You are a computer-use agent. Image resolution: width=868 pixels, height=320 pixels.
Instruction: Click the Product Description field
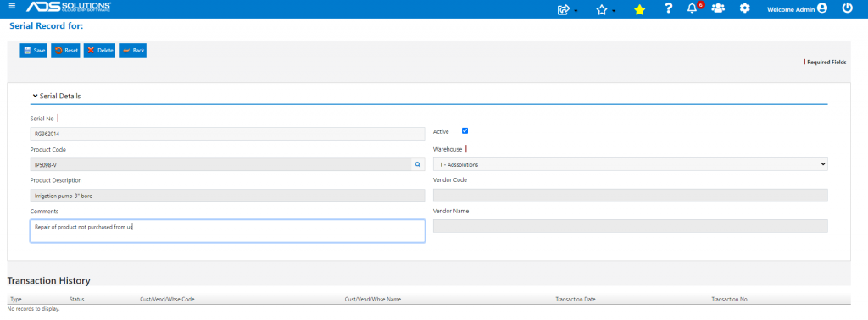point(227,195)
